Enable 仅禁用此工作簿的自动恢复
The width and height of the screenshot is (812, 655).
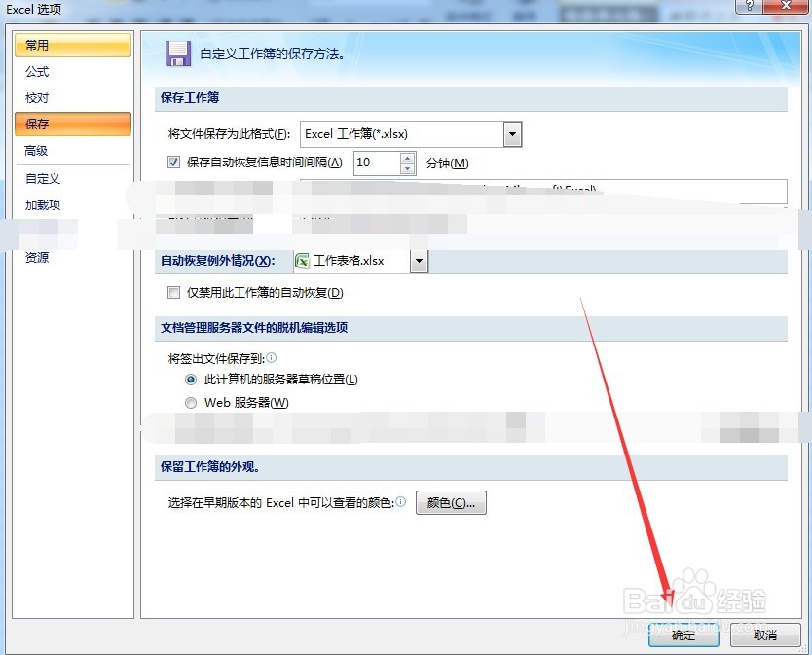click(173, 292)
